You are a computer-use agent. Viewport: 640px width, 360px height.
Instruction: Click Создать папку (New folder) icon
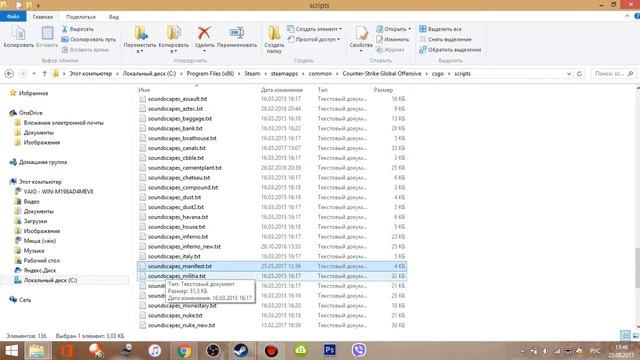[274, 33]
